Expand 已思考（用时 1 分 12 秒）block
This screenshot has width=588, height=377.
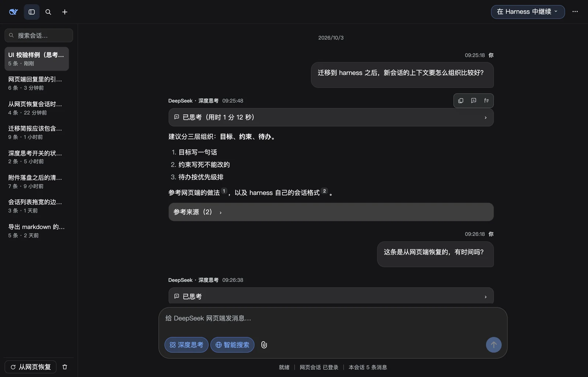coord(331,117)
